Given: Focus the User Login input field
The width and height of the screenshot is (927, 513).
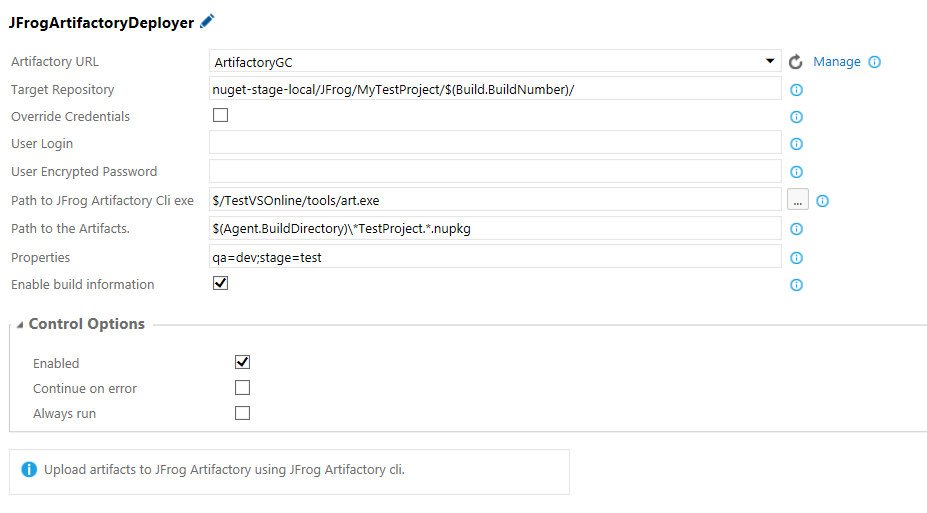Looking at the screenshot, I should [495, 142].
